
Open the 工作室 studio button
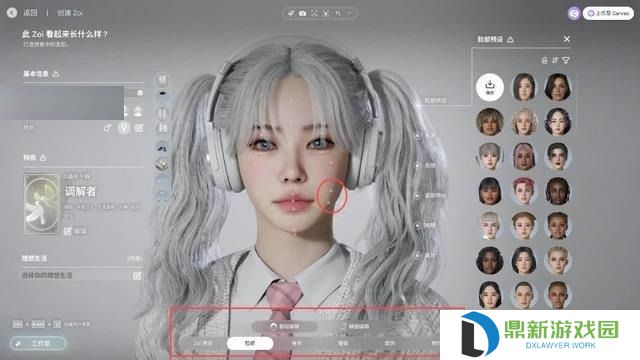pyautogui.click(x=38, y=343)
